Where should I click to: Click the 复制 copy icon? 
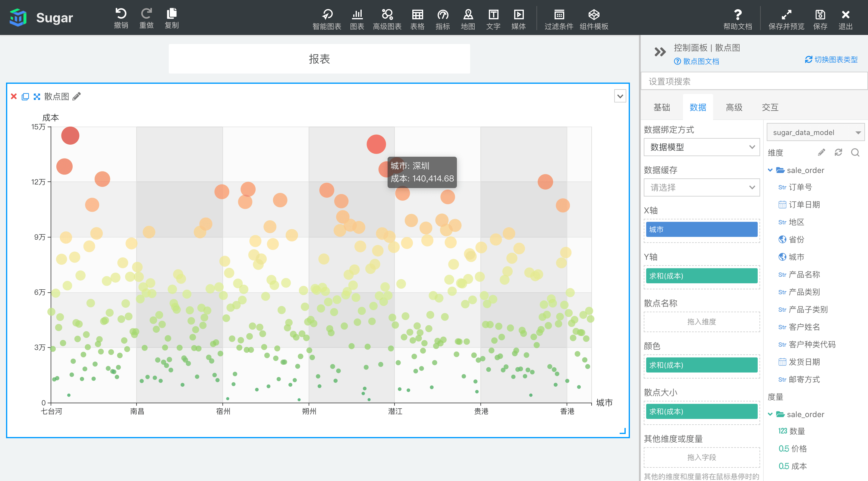click(171, 14)
